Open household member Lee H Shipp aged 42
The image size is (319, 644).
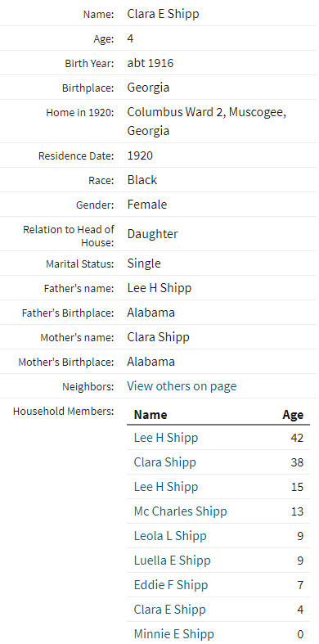click(166, 438)
